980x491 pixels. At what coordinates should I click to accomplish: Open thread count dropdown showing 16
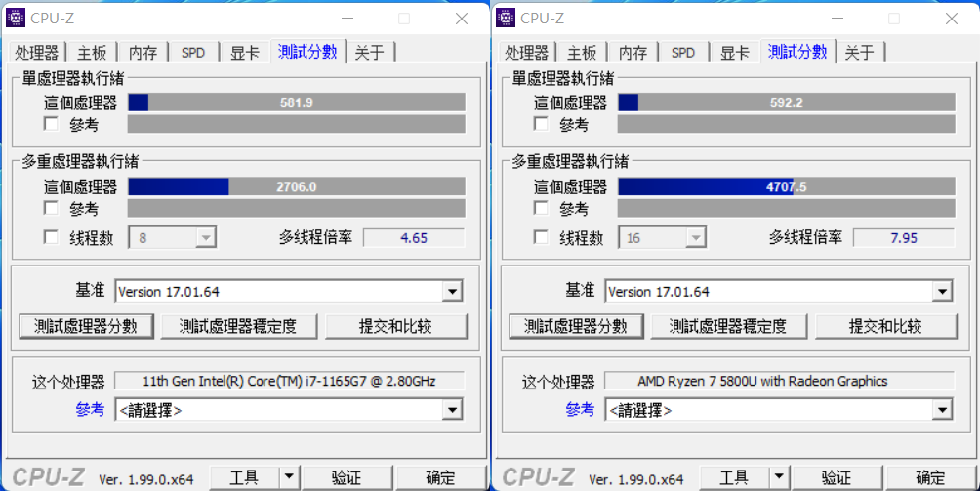663,238
